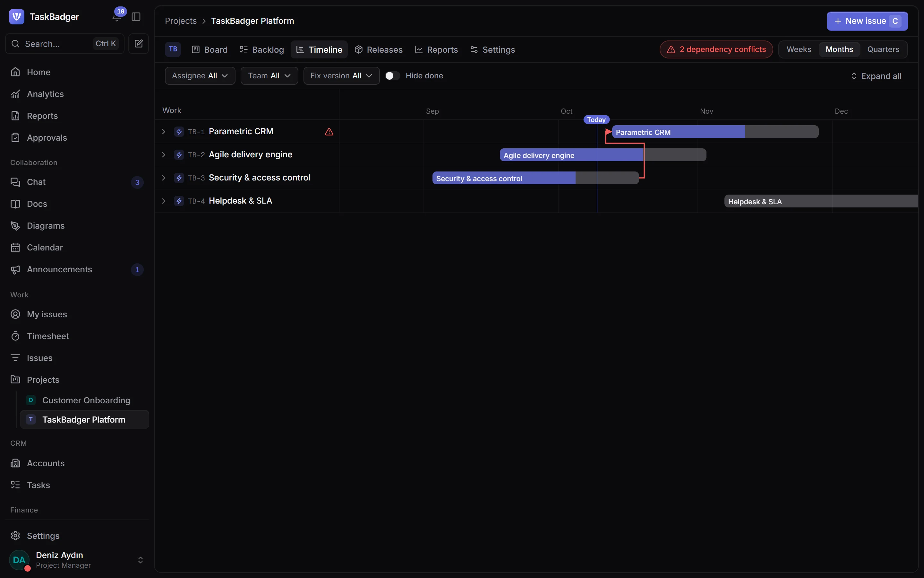Screen dimensions: 924x578
Task: Click the Today timeline marker
Action: (x=596, y=120)
